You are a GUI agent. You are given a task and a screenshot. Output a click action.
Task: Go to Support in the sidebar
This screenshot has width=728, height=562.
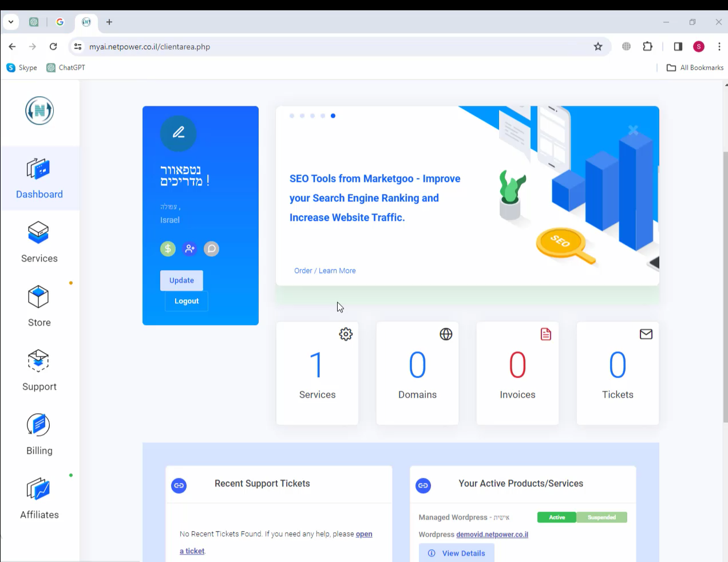click(39, 370)
